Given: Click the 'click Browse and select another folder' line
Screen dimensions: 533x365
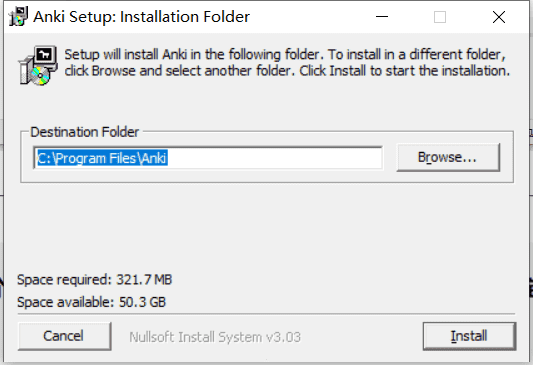Looking at the screenshot, I should [287, 71].
